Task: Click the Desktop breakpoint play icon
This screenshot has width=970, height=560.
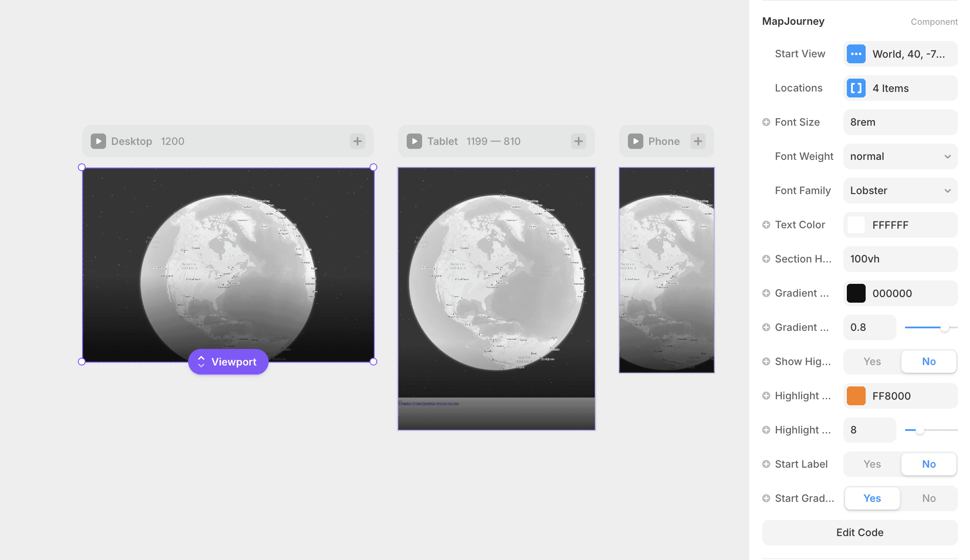Action: tap(98, 141)
